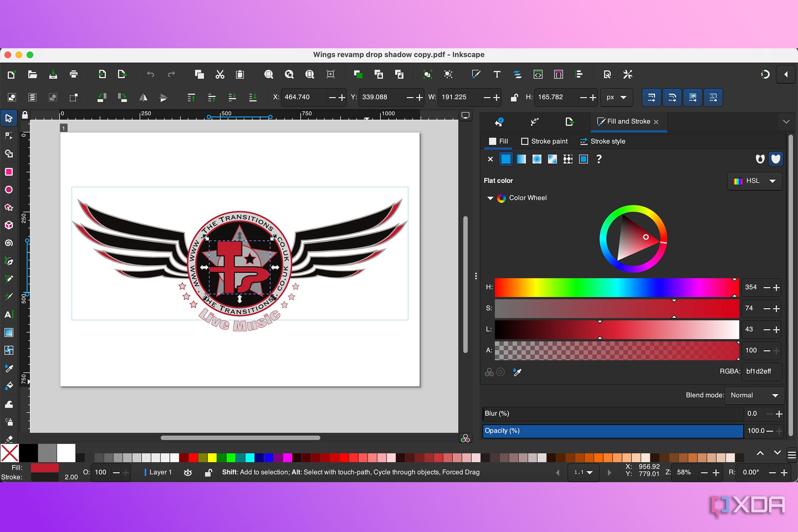Select the Spiral tool

pyautogui.click(x=9, y=243)
